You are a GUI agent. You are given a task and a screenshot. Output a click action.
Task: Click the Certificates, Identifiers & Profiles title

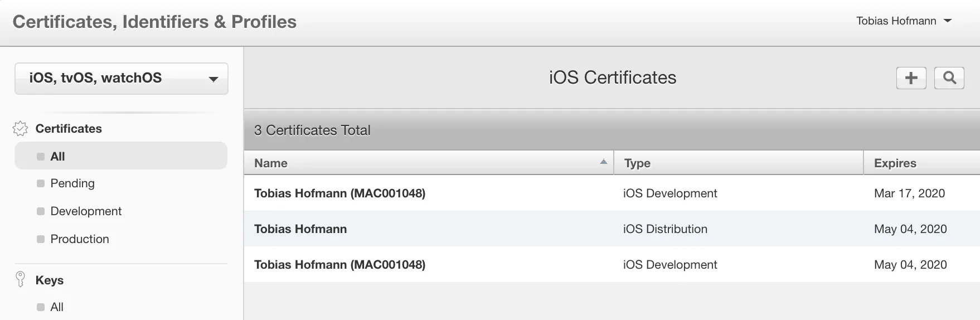pos(154,22)
